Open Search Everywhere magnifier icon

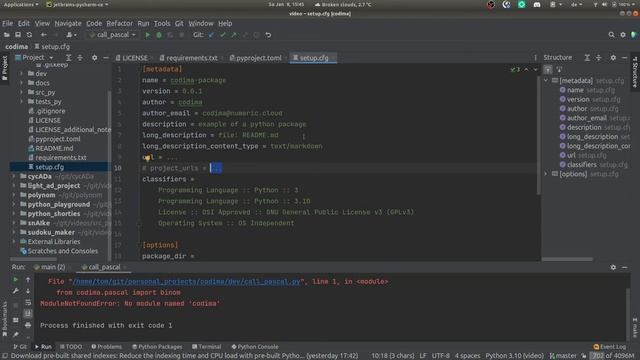611,35
